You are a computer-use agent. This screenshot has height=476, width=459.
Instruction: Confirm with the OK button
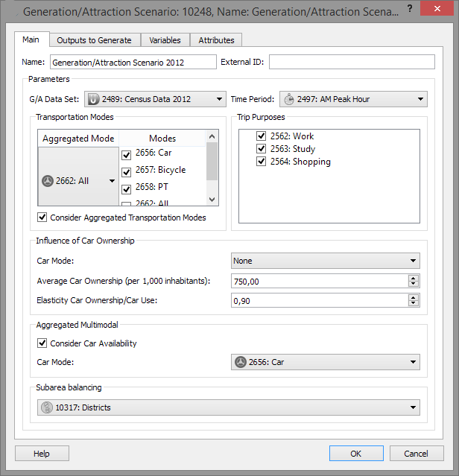pyautogui.click(x=356, y=454)
